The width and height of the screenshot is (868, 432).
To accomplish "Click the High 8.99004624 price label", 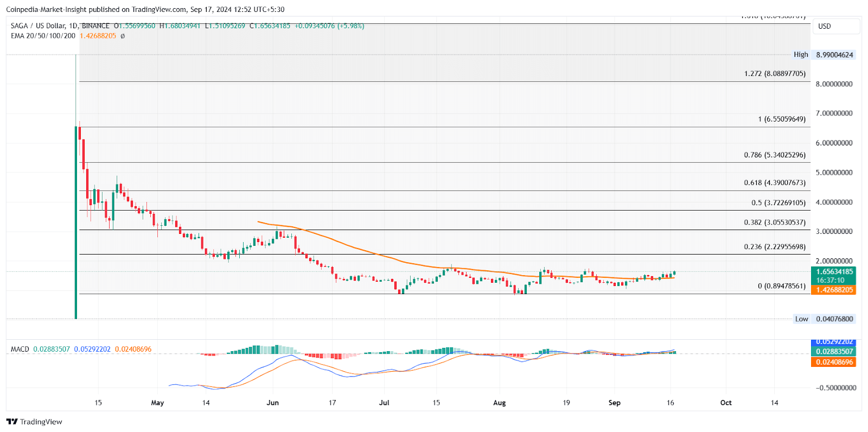I will (x=824, y=55).
